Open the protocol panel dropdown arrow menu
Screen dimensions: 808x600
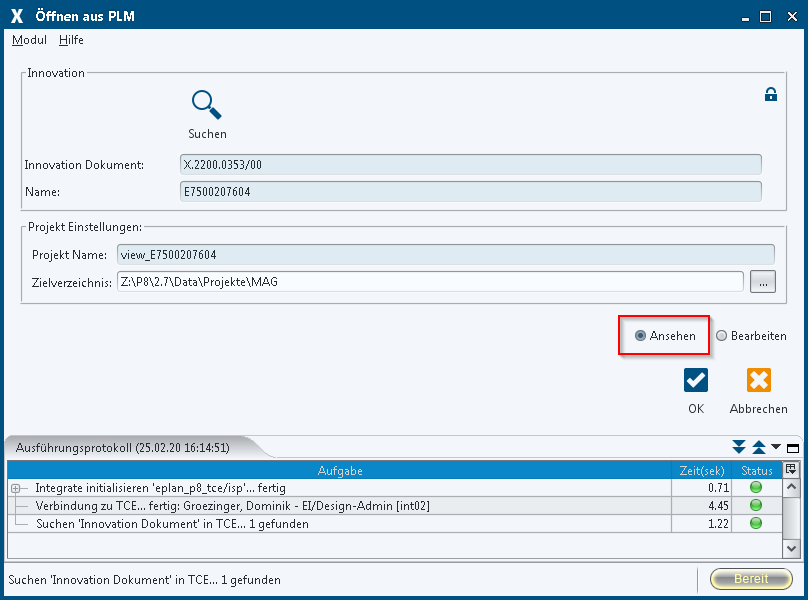pyautogui.click(x=776, y=448)
